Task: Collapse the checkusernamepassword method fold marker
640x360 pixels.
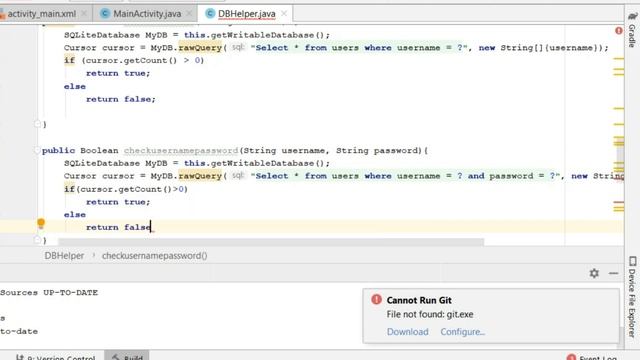Action: tap(37, 151)
